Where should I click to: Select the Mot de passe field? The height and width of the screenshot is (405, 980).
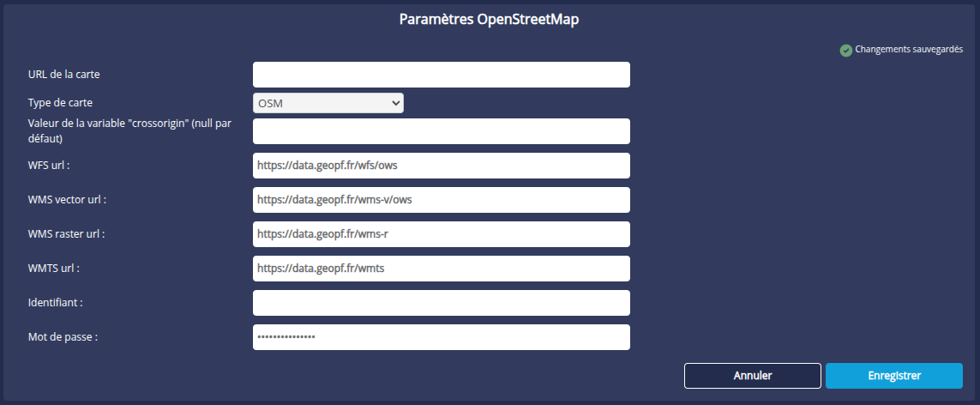(442, 337)
